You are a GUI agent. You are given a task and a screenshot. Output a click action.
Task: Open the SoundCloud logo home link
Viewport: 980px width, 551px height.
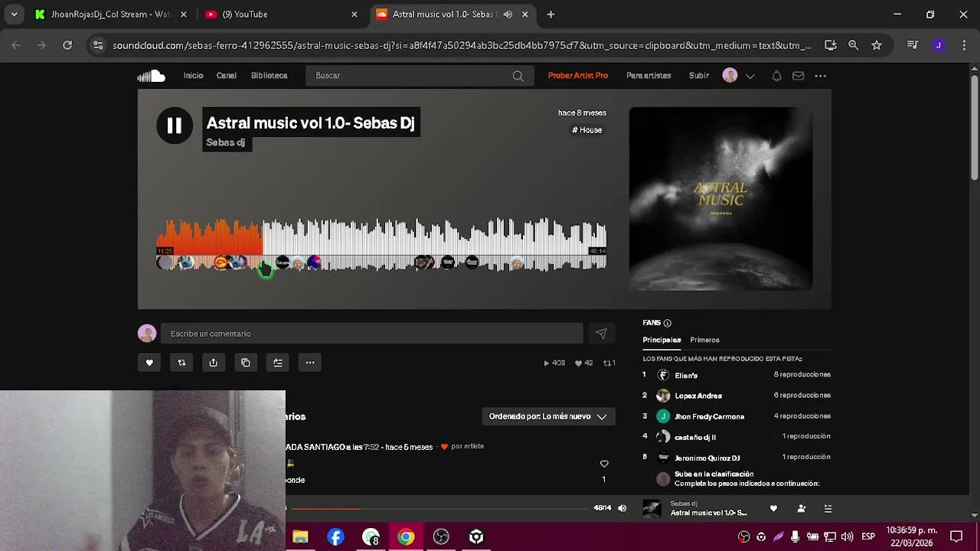point(151,76)
